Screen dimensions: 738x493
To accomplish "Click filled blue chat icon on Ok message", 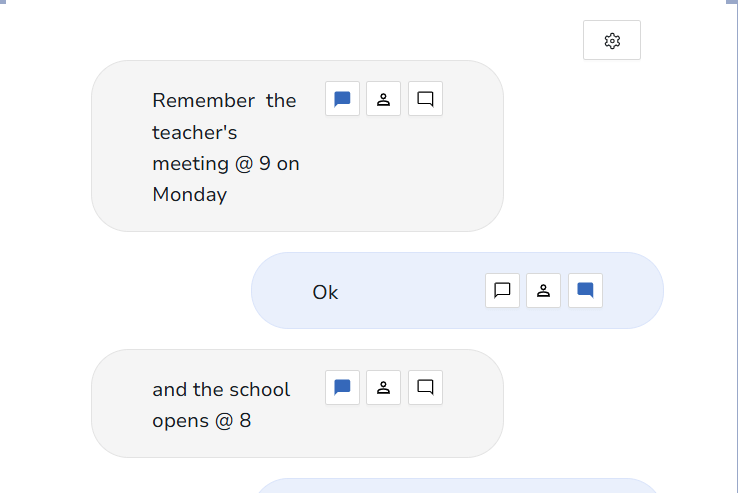I will (x=585, y=291).
